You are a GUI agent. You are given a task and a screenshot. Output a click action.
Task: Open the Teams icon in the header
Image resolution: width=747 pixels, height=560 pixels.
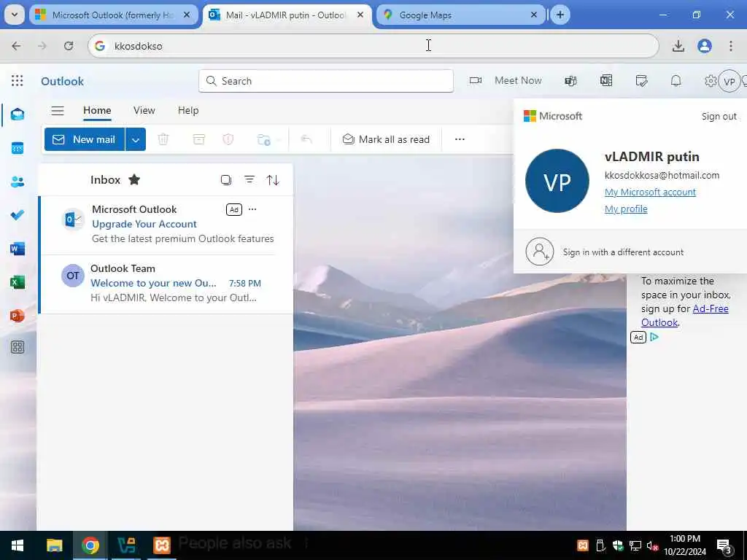(570, 81)
